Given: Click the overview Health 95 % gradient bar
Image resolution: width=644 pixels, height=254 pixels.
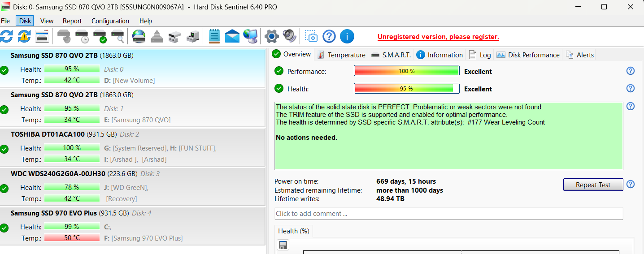Looking at the screenshot, I should [407, 88].
